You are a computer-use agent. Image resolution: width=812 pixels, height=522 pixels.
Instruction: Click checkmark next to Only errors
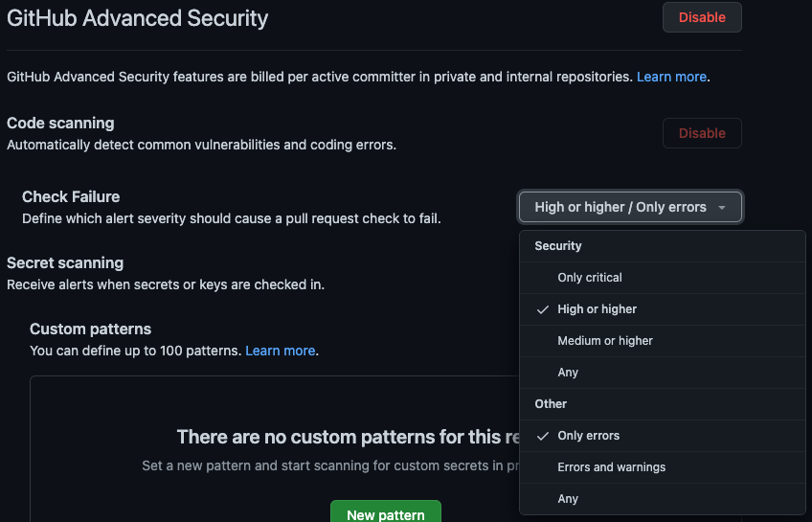pos(543,436)
